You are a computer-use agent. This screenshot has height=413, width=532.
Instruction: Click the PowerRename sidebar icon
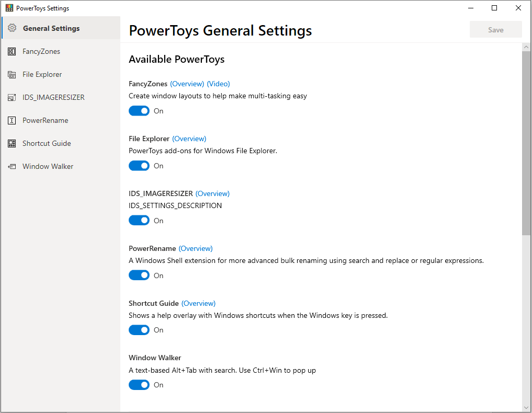(12, 121)
